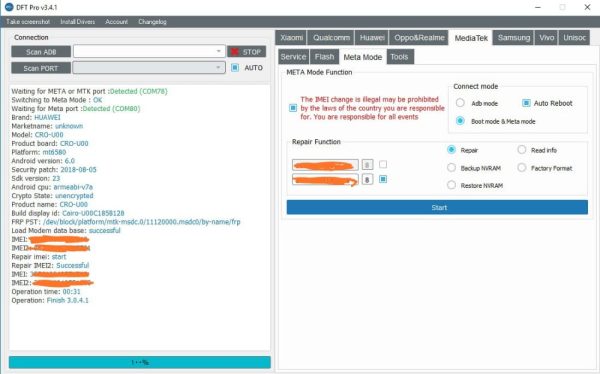Open the Account menu

point(117,22)
